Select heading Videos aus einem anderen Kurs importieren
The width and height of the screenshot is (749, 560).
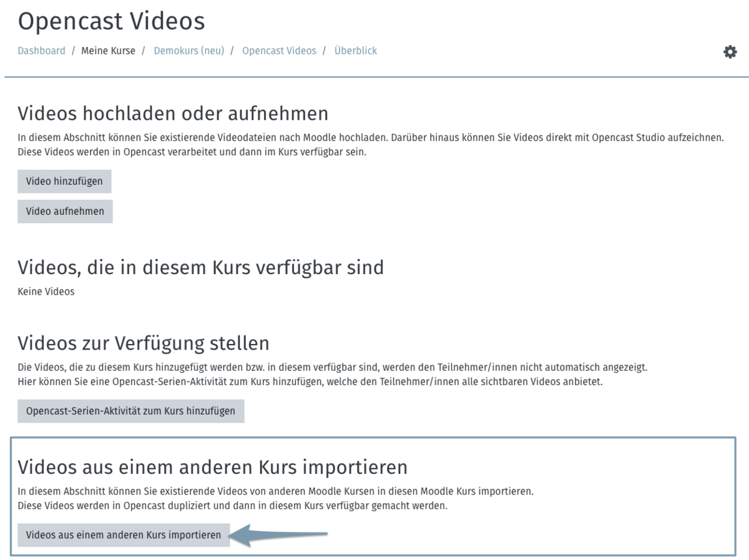coord(212,467)
